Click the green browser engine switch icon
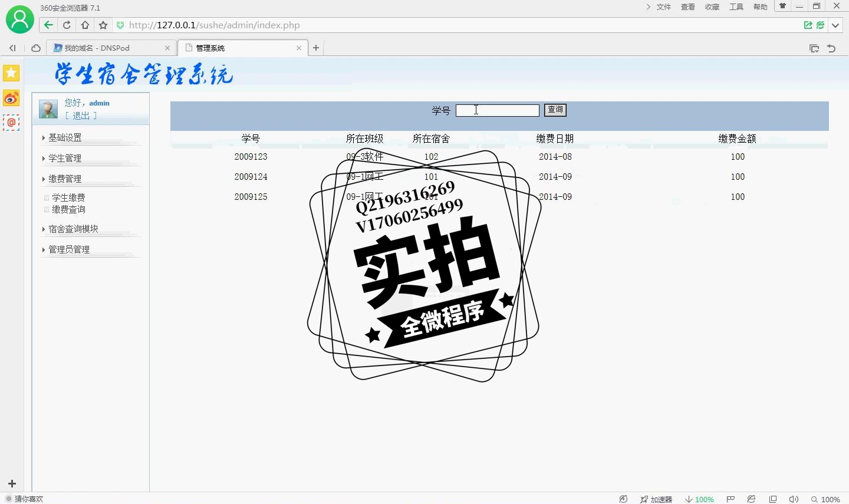 pos(820,25)
